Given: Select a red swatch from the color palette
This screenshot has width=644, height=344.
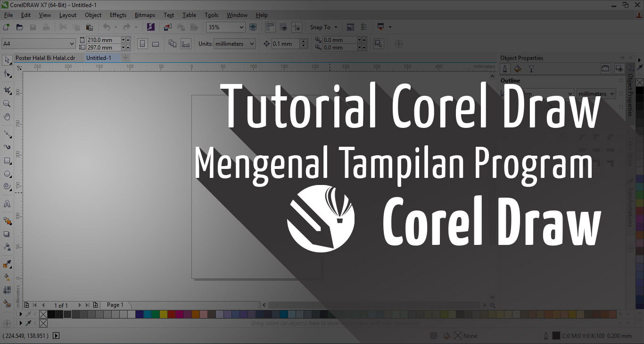Looking at the screenshot, I should 171,314.
